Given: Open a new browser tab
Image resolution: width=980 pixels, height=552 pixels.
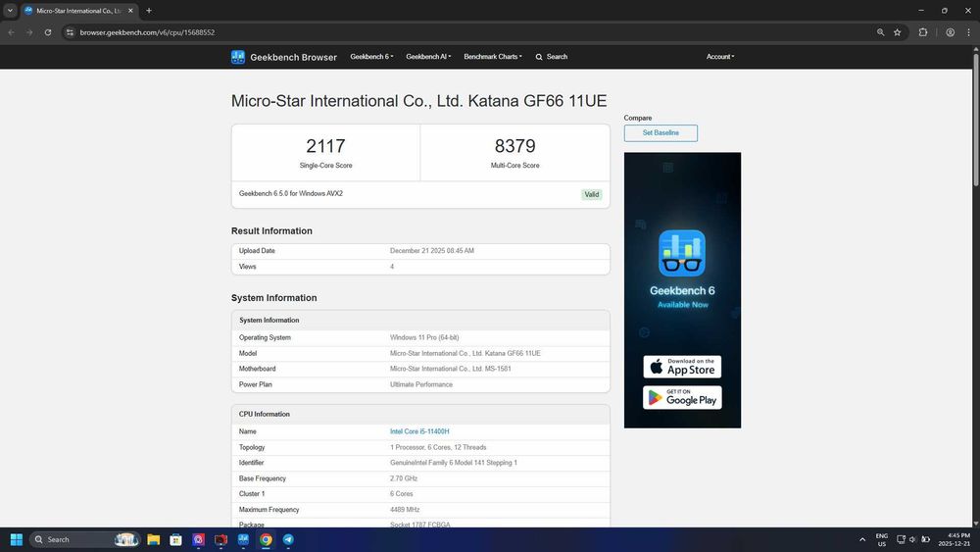Looking at the screenshot, I should click(x=149, y=11).
